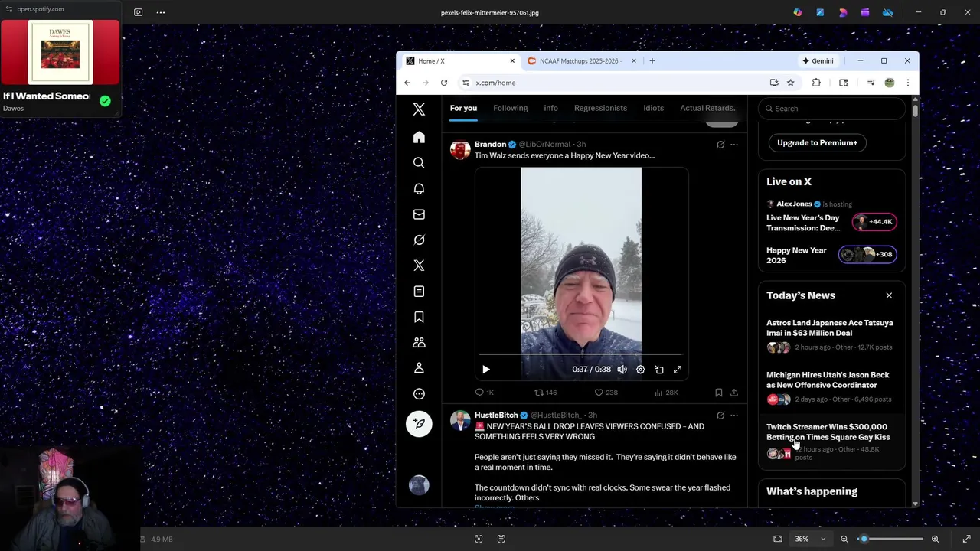Click the Home house icon in X sidebar
Image resolution: width=980 pixels, height=551 pixels.
click(x=419, y=137)
